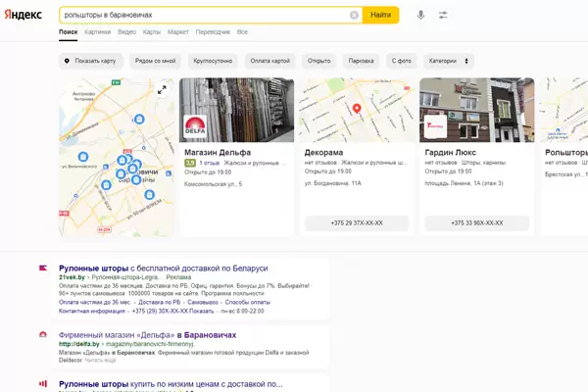The width and height of the screenshot is (588, 392).
Task: Switch to the "Картинки" tab
Action: 97,32
